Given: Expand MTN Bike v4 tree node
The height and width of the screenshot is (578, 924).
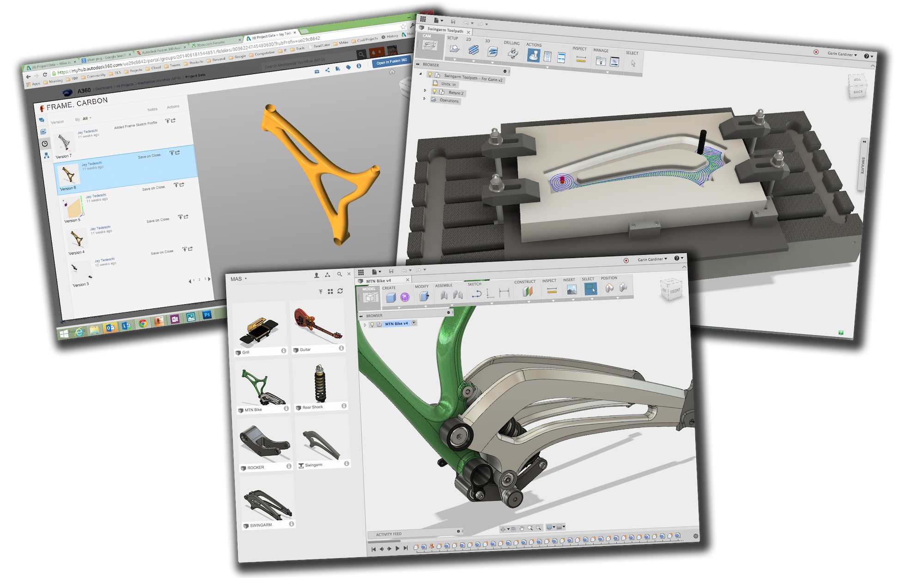Looking at the screenshot, I should point(365,325).
